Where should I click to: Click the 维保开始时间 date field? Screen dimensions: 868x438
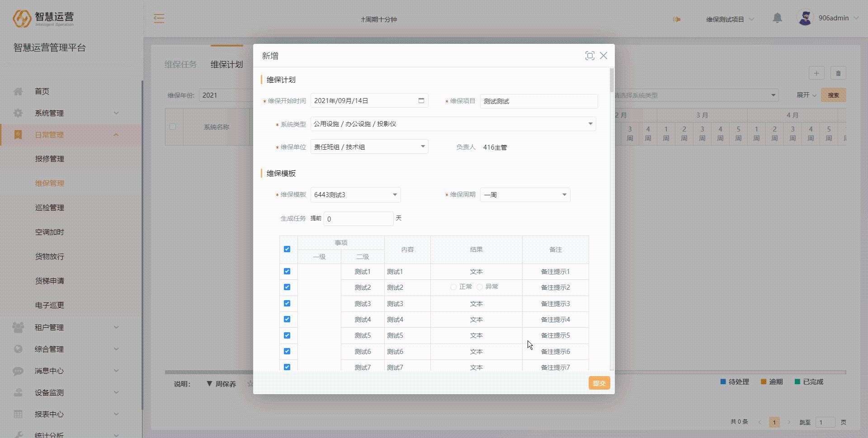(369, 100)
